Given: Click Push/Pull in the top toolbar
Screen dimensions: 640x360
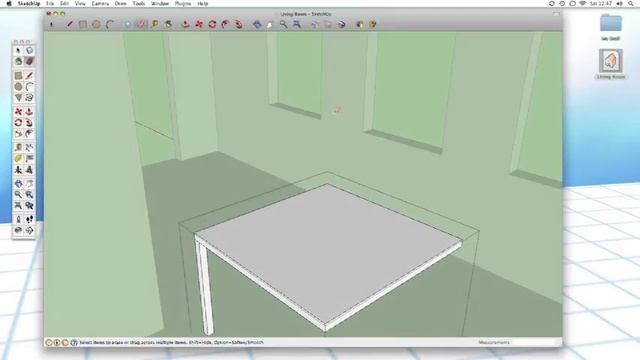Looking at the screenshot, I should pyautogui.click(x=186, y=24).
